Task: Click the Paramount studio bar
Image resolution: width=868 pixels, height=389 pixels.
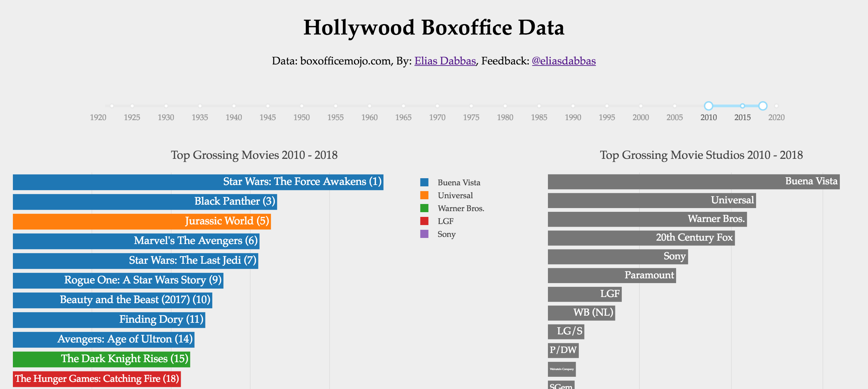Action: click(x=612, y=275)
